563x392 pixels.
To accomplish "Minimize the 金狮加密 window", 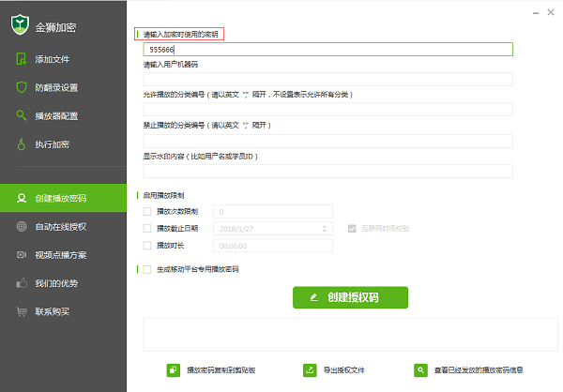I will point(536,13).
